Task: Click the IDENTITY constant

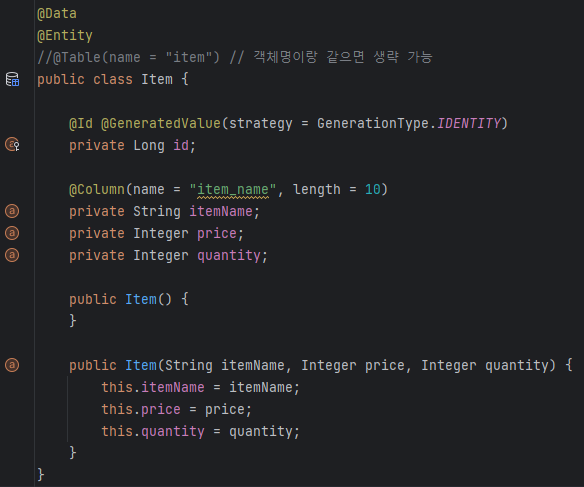Action: (x=469, y=123)
